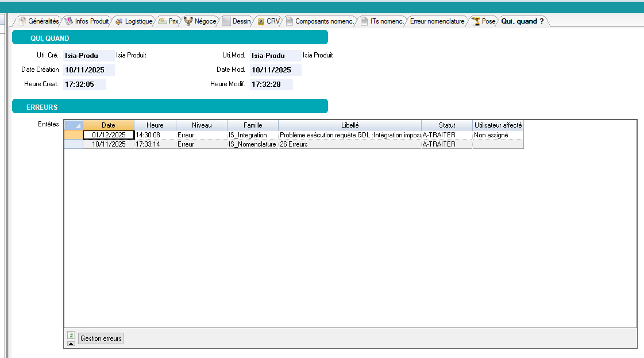Click the Négoce tab dog icon
Viewport: 644px width, 358px height.
click(188, 21)
